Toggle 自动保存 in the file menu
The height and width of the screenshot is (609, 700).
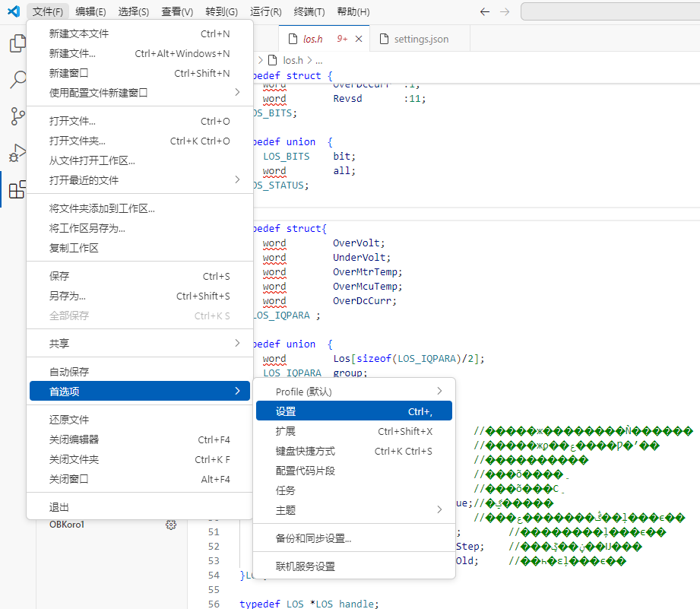pos(140,372)
